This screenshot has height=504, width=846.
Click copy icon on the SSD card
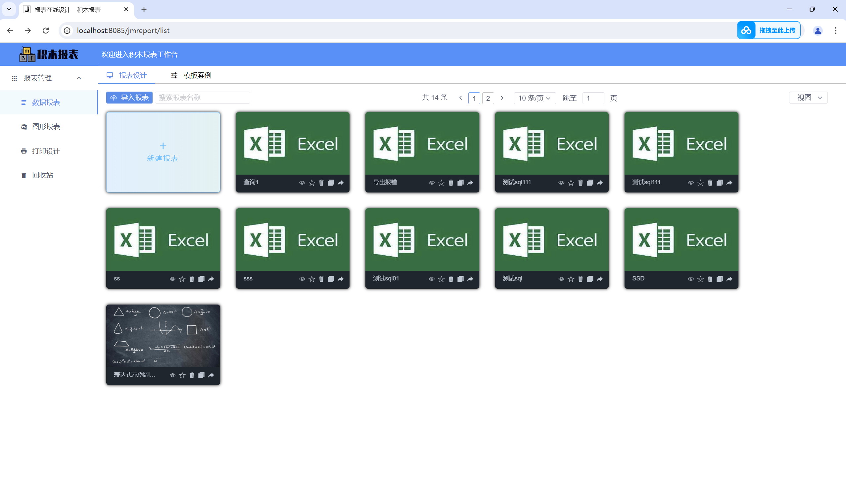tap(720, 279)
